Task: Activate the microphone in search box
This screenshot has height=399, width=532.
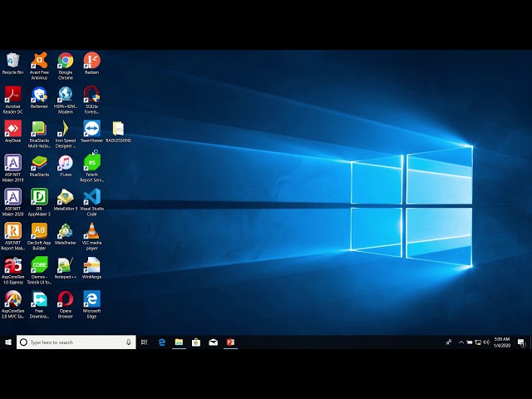Action: tap(129, 342)
